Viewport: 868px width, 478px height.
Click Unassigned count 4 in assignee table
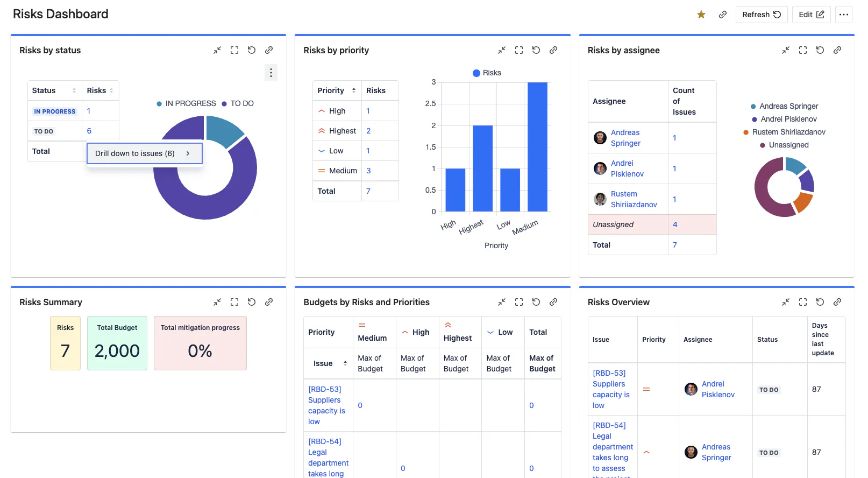[x=675, y=224]
